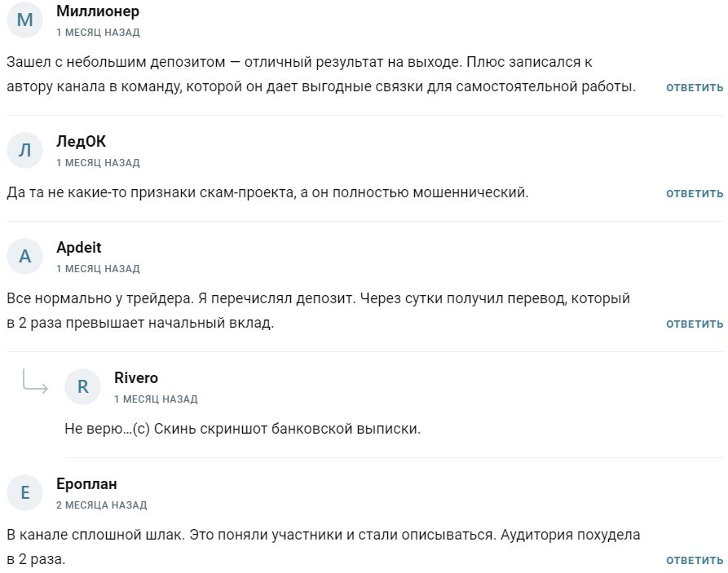Click the Rivero avatar circle with letter R
Viewport: 728px width, 573px height.
tap(82, 386)
